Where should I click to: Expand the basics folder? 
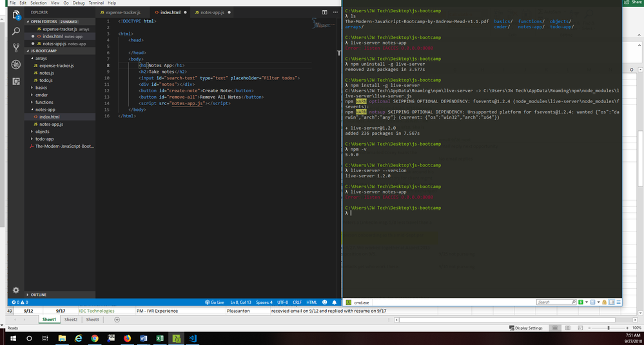(x=41, y=88)
